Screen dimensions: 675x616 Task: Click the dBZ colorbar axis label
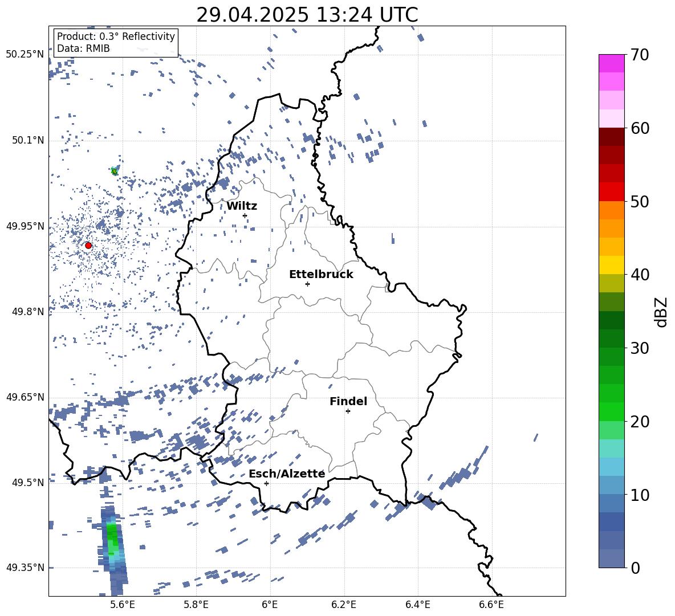tap(662, 312)
